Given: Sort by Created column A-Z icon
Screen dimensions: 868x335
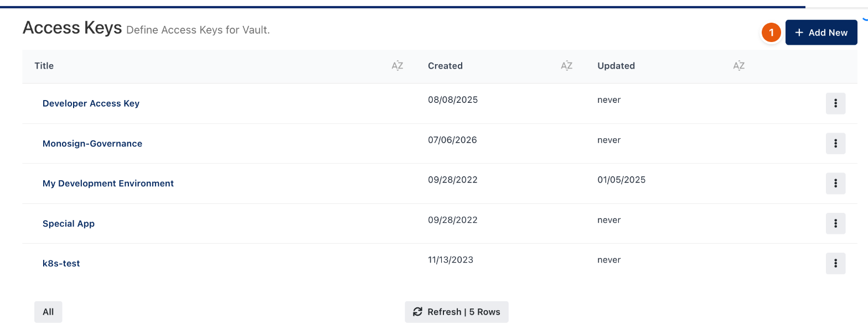Looking at the screenshot, I should coord(566,66).
